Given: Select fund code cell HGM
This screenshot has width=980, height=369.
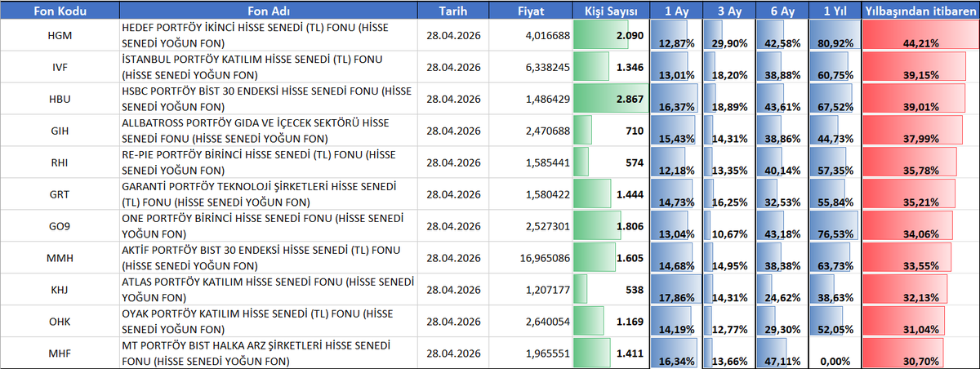Looking at the screenshot, I should [x=60, y=35].
